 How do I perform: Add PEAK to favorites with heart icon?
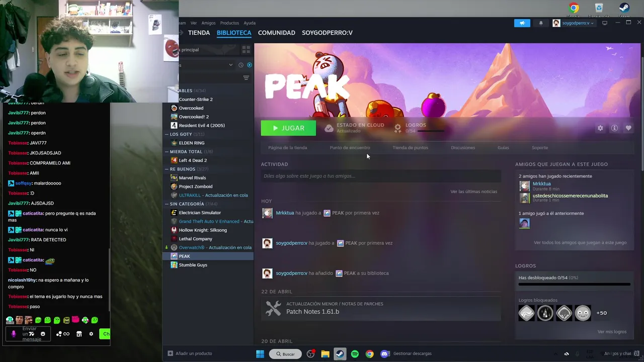628,128
